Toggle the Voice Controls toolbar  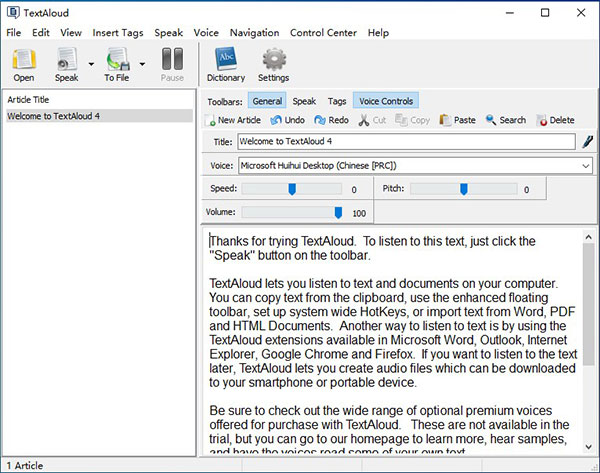(387, 101)
